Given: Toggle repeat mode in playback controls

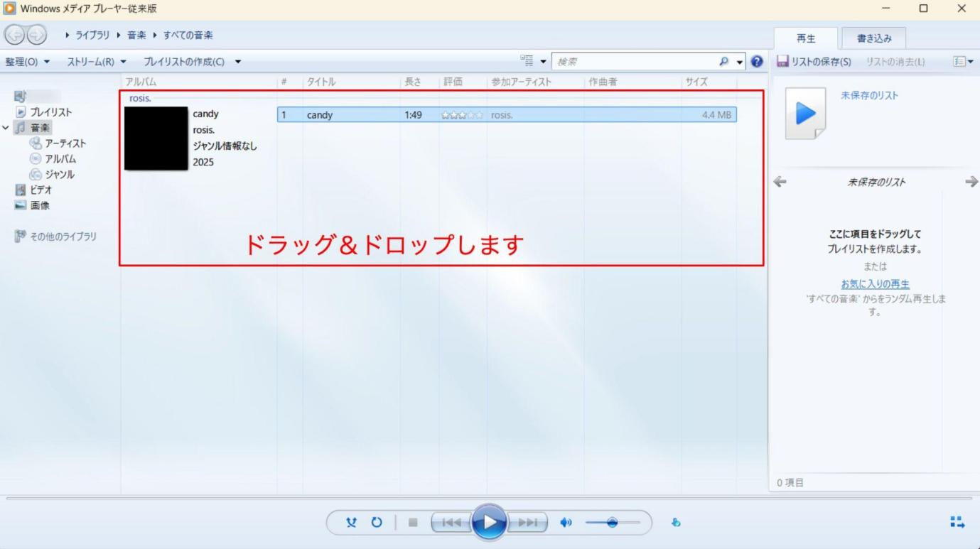Looking at the screenshot, I should 377,523.
